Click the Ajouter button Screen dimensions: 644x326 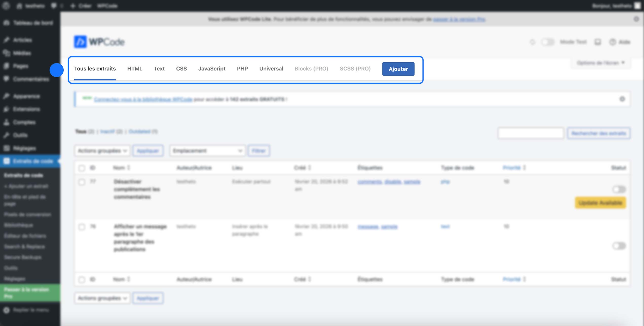pos(398,69)
